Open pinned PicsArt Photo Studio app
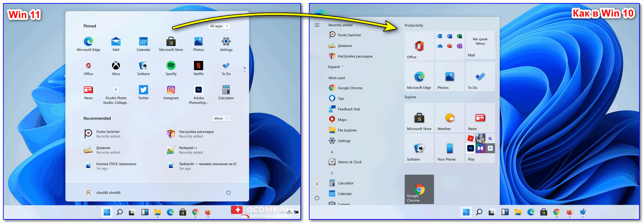 116,95
